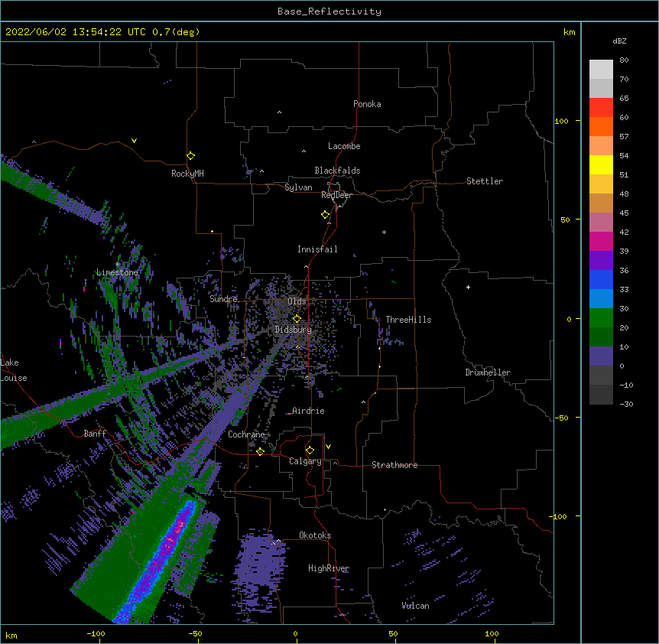This screenshot has width=659, height=644.
Task: Click the RedDeer city label
Action: click(336, 195)
